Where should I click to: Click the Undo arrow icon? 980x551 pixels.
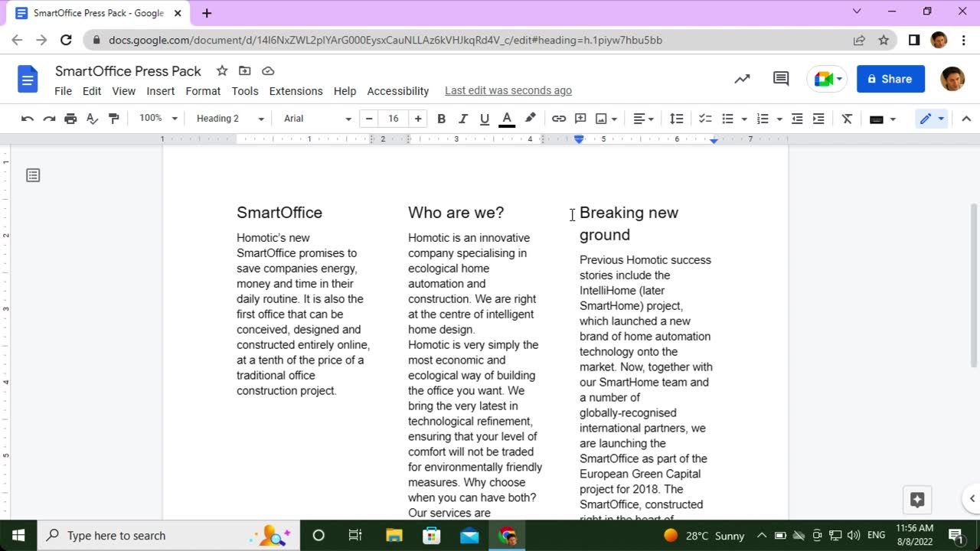tap(28, 119)
